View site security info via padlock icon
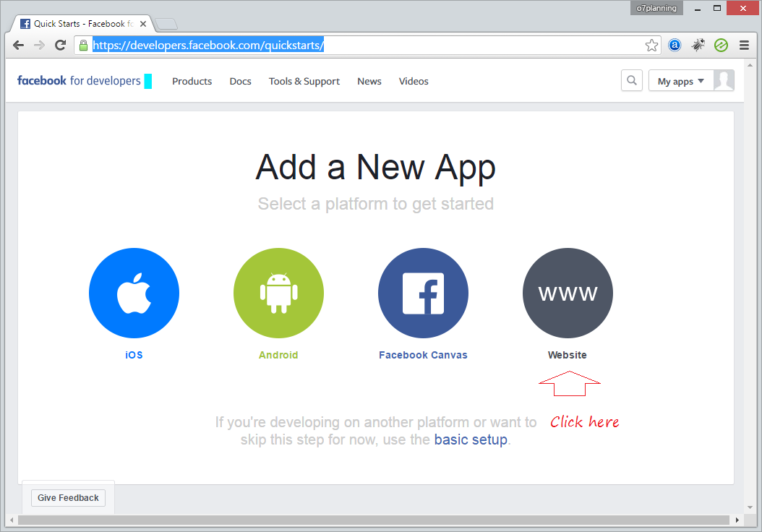This screenshot has width=762, height=532. pos(84,46)
